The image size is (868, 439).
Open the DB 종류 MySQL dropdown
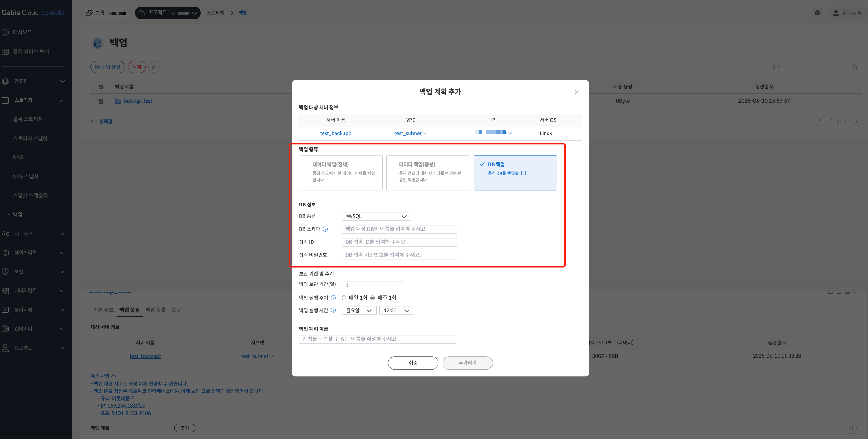[x=376, y=217]
